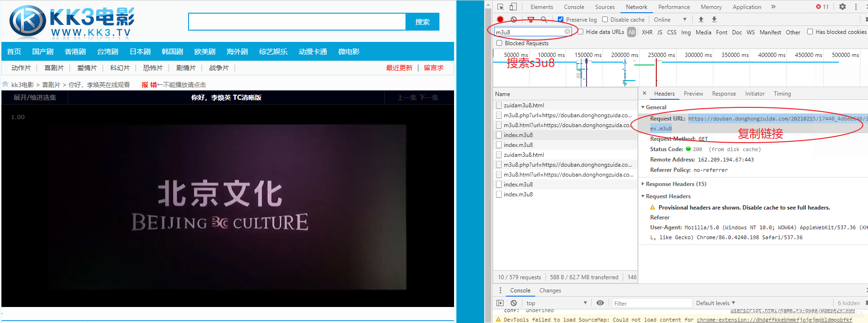Stop recording network log with red button

tap(500, 19)
